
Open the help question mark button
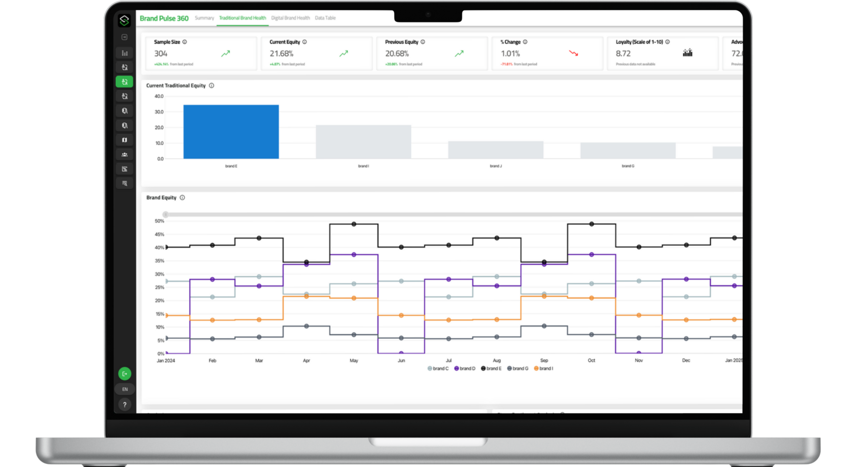[124, 404]
